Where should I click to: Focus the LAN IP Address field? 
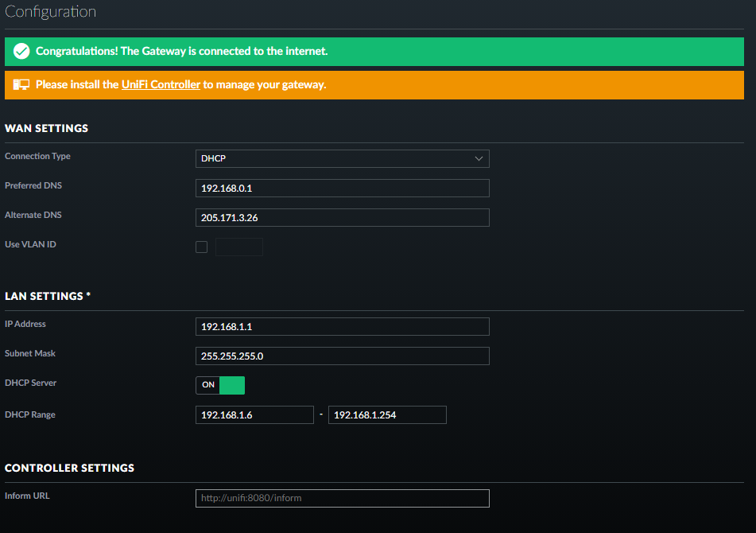pos(342,326)
